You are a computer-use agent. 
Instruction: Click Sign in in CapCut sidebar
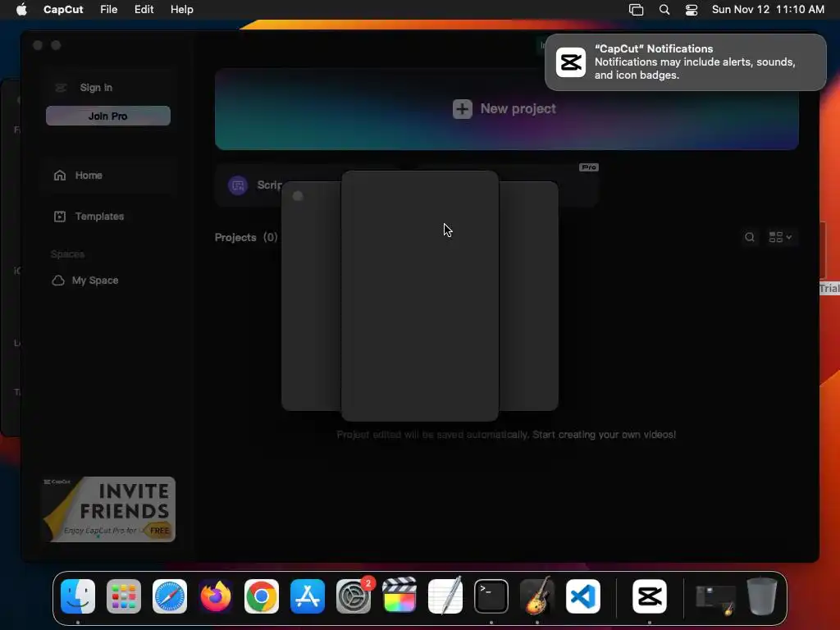pyautogui.click(x=96, y=87)
